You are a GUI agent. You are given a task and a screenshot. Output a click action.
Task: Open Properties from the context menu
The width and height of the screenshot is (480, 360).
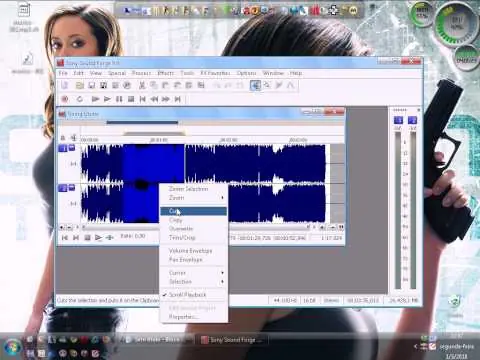(x=193, y=317)
